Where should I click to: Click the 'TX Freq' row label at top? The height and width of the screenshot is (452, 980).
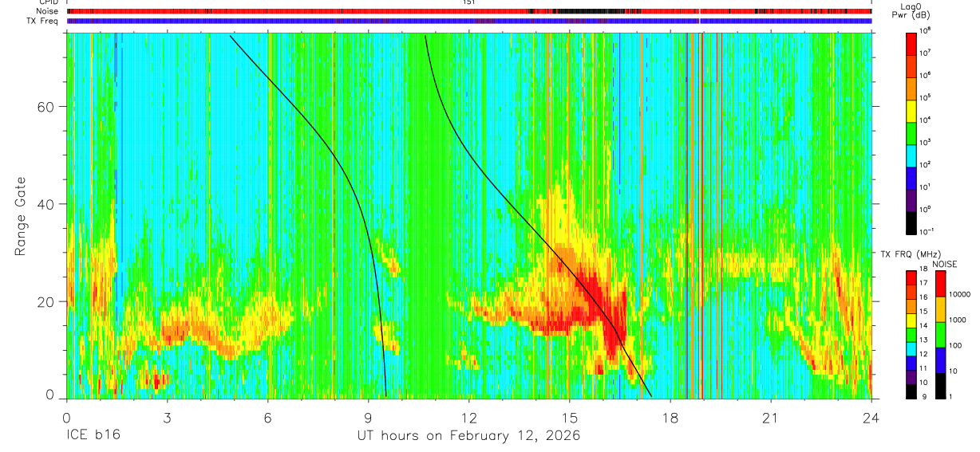tap(43, 21)
